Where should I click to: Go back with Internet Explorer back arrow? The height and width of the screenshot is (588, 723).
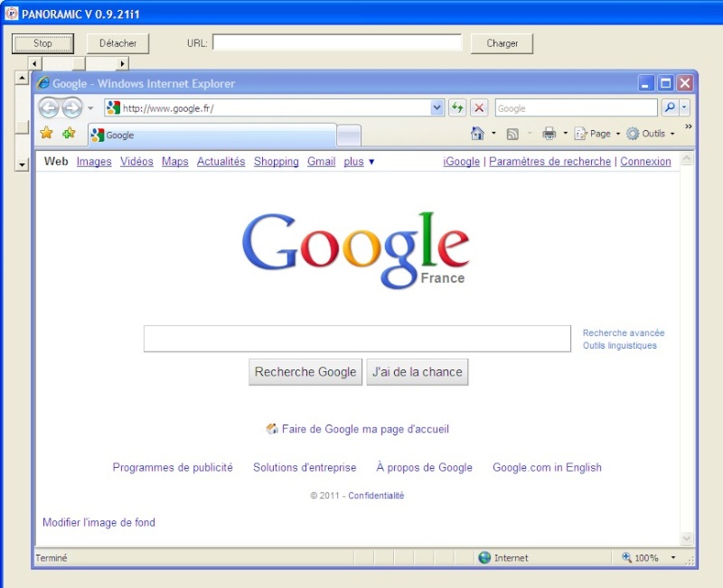click(x=49, y=108)
